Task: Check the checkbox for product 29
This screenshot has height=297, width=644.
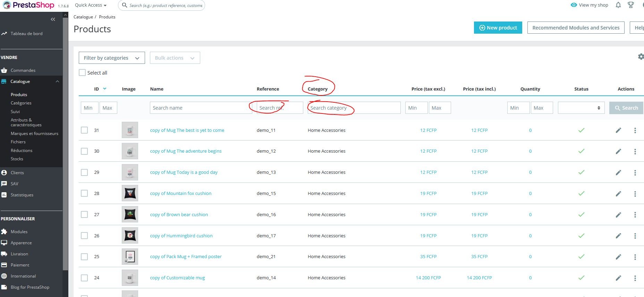Action: [84, 172]
